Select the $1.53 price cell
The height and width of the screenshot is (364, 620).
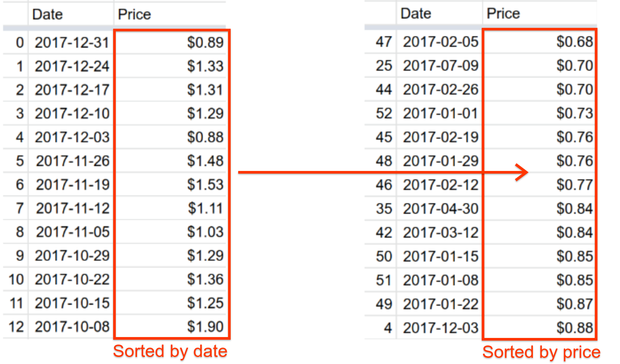point(205,185)
